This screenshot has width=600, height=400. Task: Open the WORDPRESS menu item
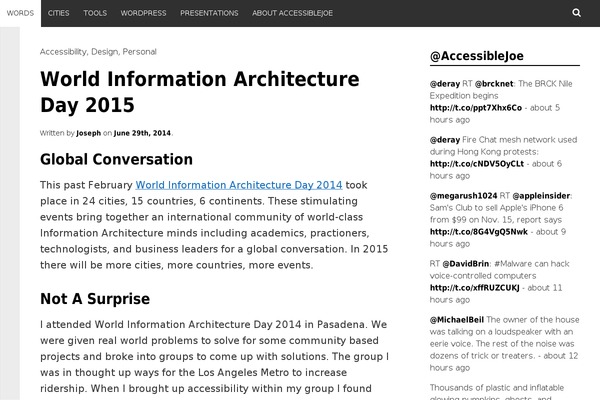click(143, 13)
